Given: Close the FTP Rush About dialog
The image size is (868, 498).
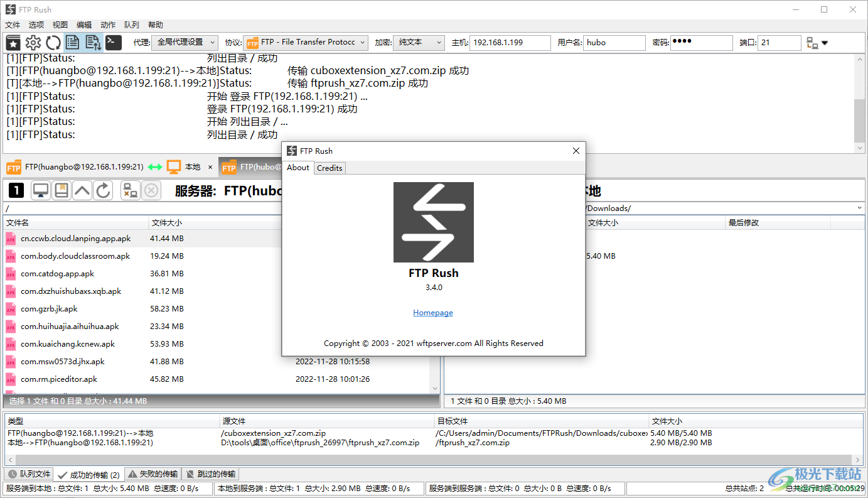Looking at the screenshot, I should click(576, 151).
